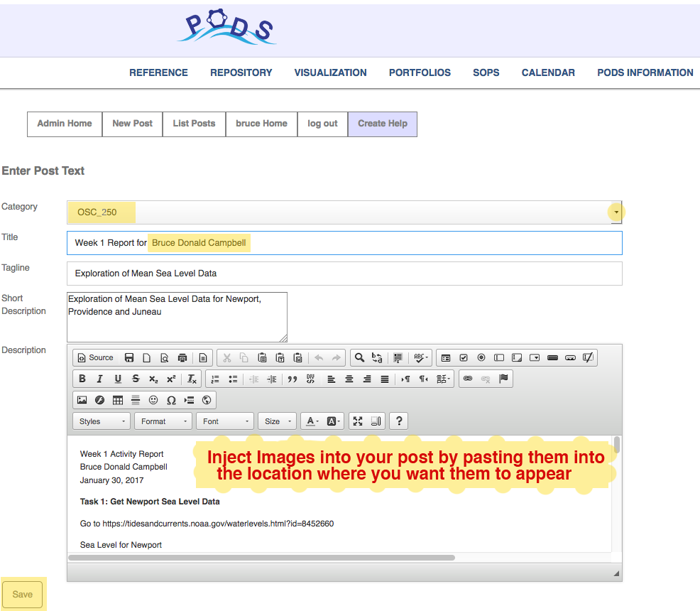The image size is (700, 611).
Task: Open the REPOSITORY menu
Action: (x=241, y=72)
